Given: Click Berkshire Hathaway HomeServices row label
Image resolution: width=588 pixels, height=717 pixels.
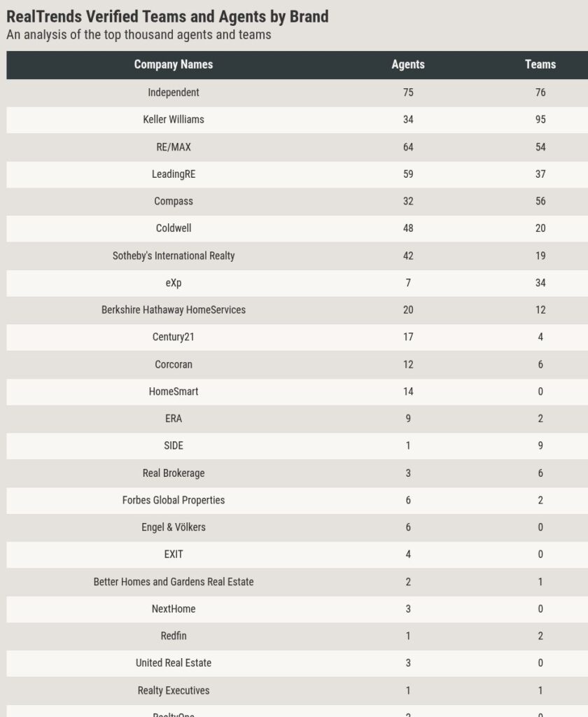Looking at the screenshot, I should coord(174,309).
